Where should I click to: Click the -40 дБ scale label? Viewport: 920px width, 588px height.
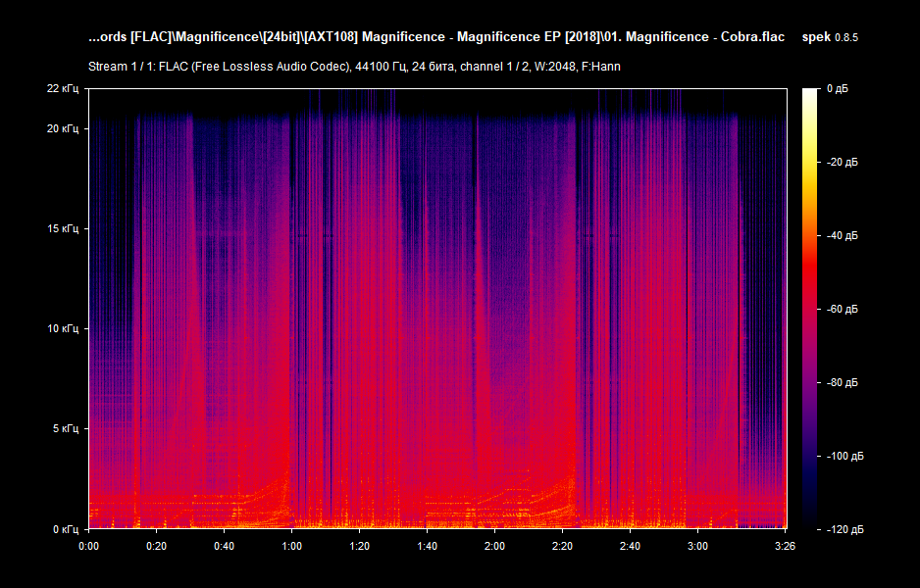842,235
